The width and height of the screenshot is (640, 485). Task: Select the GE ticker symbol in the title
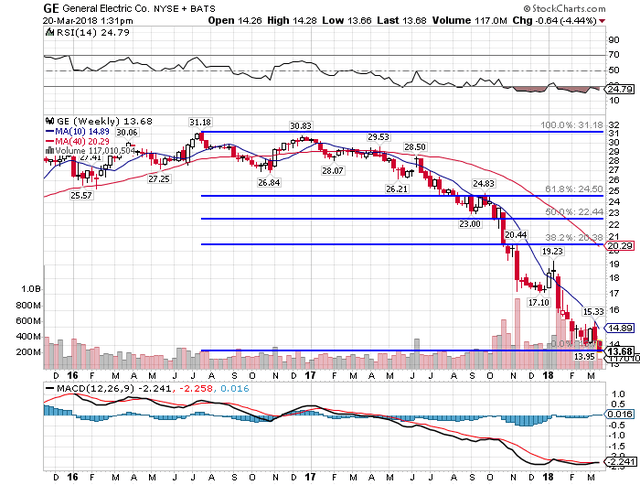pyautogui.click(x=51, y=9)
